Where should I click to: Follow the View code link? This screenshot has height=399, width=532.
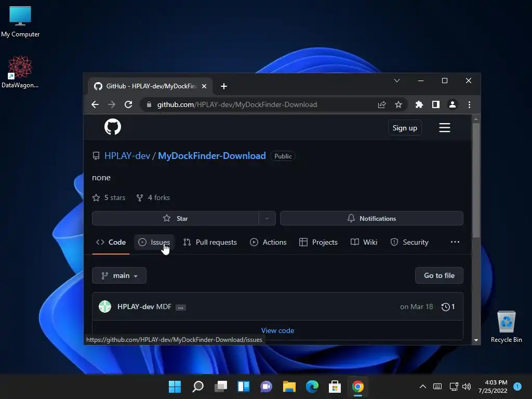click(277, 330)
